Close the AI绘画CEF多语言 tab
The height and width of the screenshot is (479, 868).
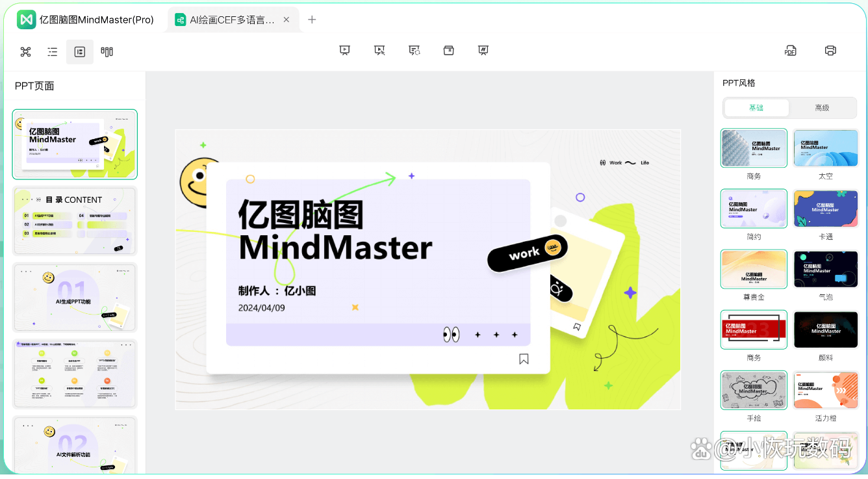click(x=286, y=19)
